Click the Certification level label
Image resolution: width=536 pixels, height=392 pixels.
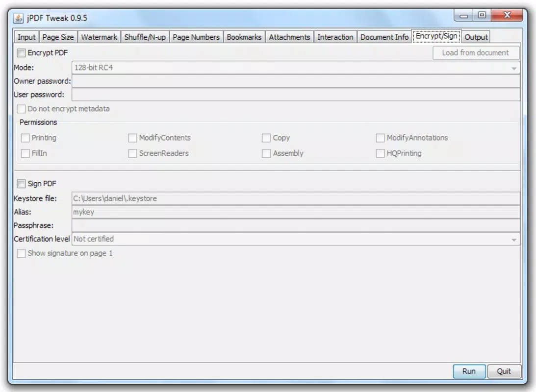pyautogui.click(x=42, y=239)
